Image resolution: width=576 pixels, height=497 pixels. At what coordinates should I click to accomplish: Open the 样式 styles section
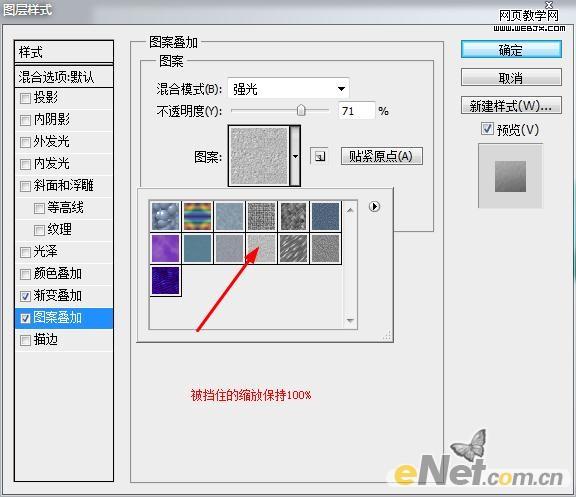(64, 52)
